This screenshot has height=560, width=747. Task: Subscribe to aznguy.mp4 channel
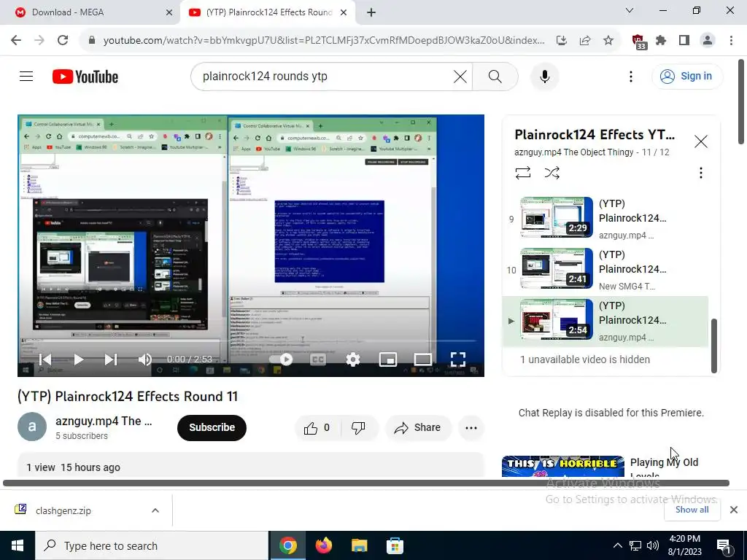[212, 427]
